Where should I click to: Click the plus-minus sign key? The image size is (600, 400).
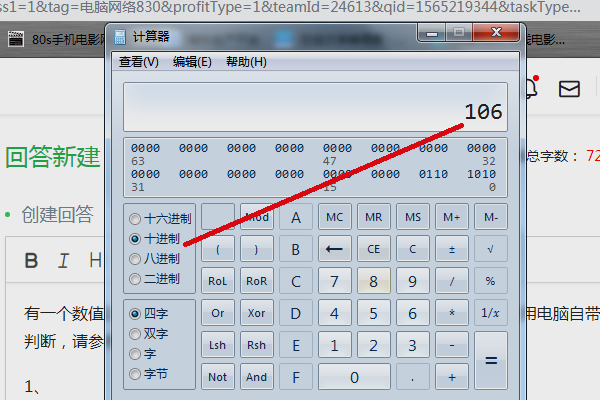tap(452, 249)
